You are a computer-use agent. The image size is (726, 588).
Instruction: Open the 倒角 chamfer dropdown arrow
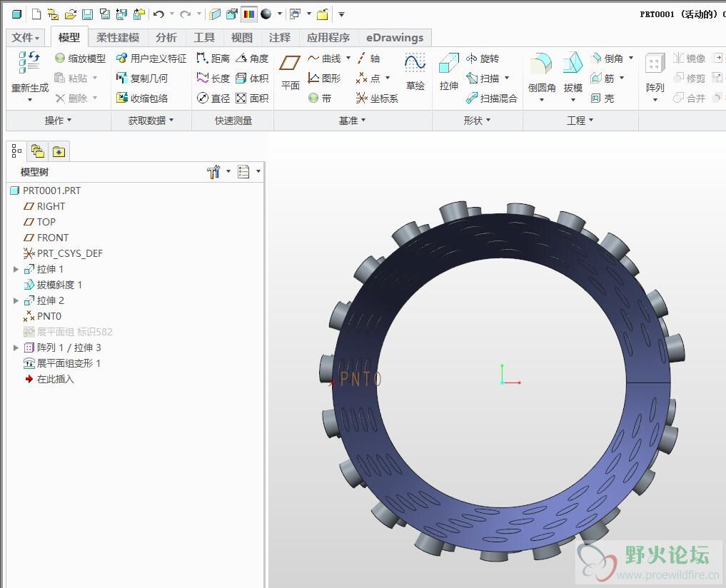click(x=631, y=59)
